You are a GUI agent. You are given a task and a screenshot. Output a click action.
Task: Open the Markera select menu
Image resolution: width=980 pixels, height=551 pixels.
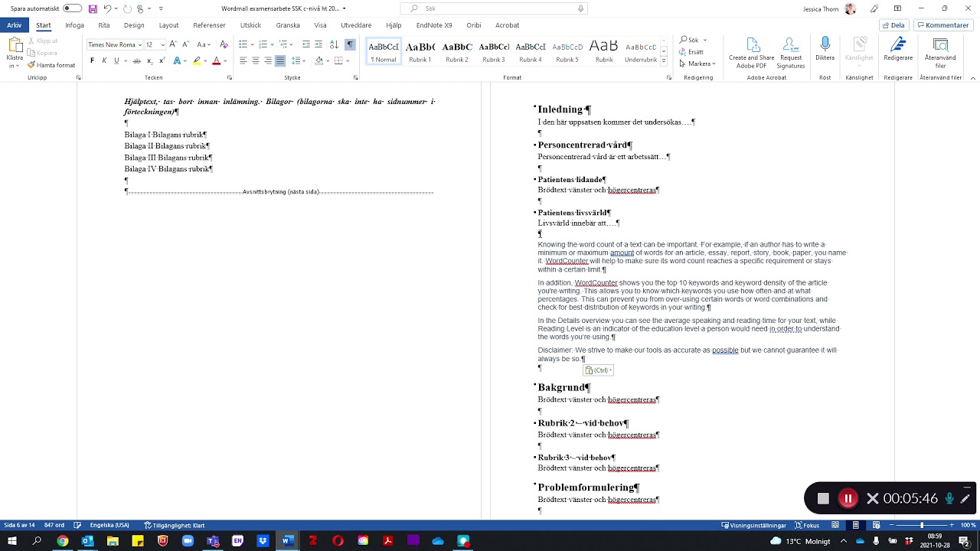(x=697, y=64)
